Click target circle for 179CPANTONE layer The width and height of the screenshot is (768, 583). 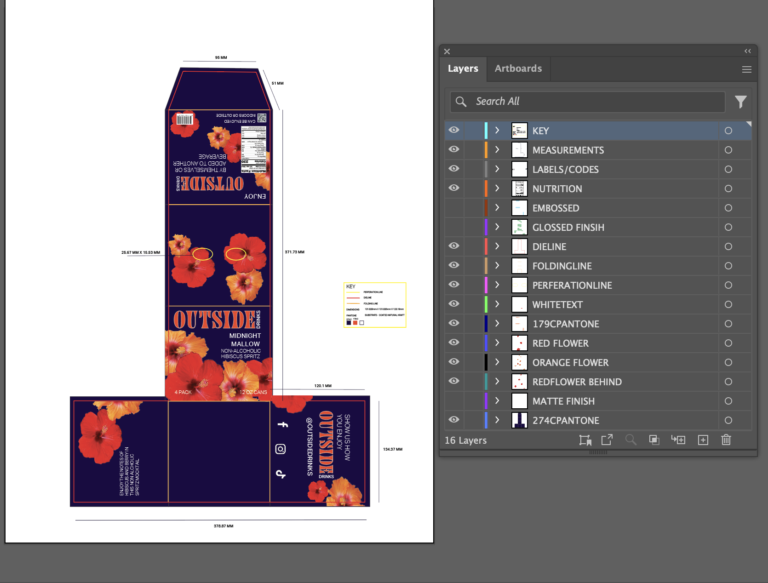tap(728, 324)
